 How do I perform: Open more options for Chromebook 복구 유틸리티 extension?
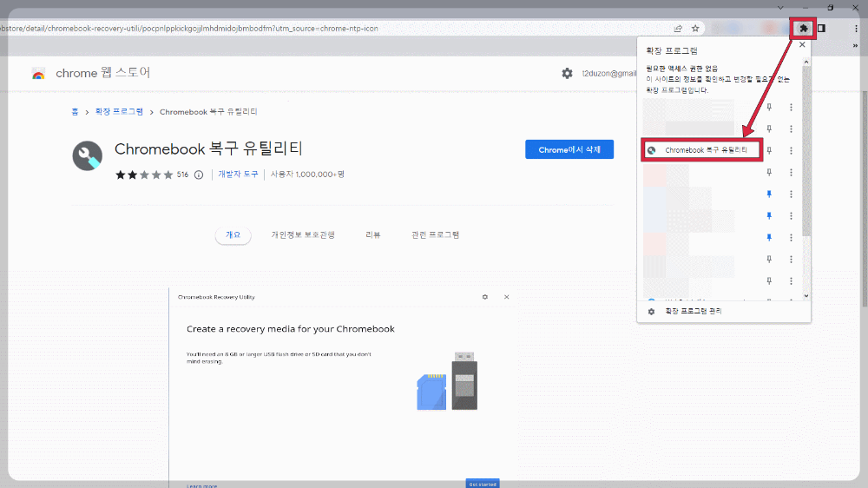(791, 151)
